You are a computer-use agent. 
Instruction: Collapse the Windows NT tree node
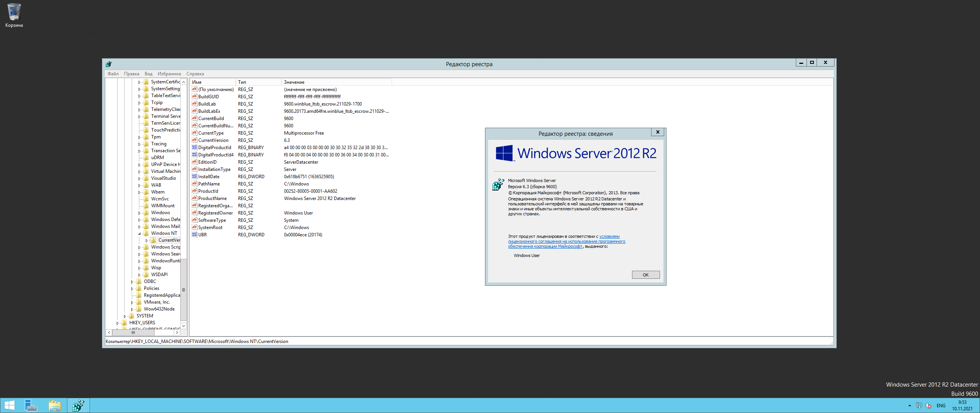point(139,234)
